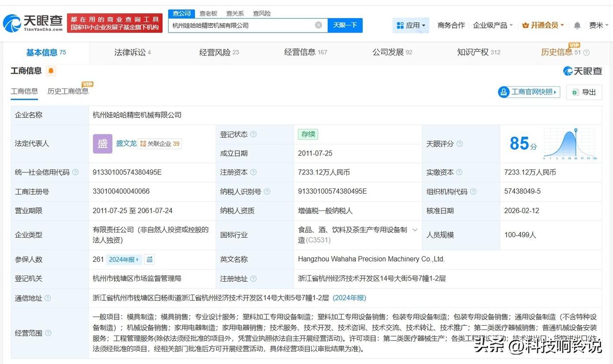The width and height of the screenshot is (613, 364).
Task: Click the 盛 avatar of the legal representative
Action: click(x=102, y=143)
